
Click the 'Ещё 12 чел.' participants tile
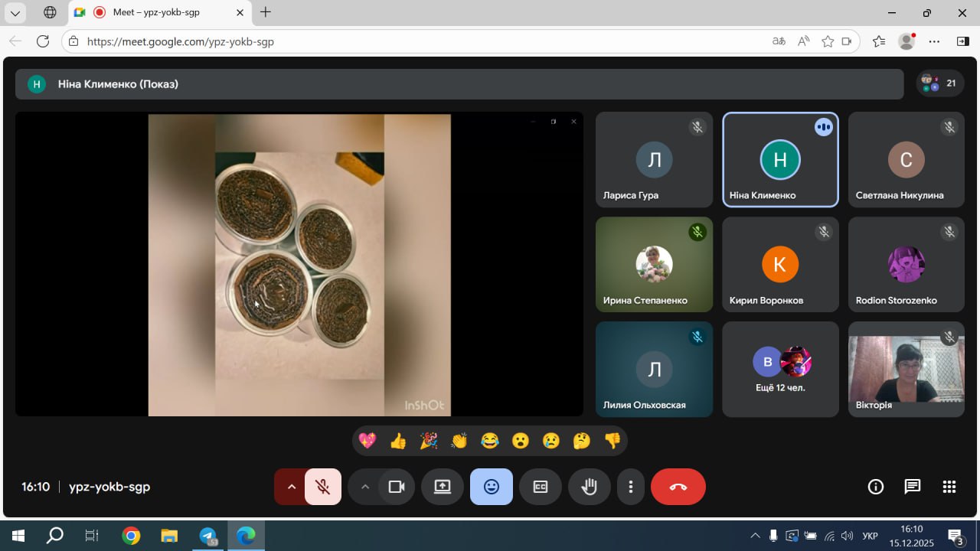point(780,369)
